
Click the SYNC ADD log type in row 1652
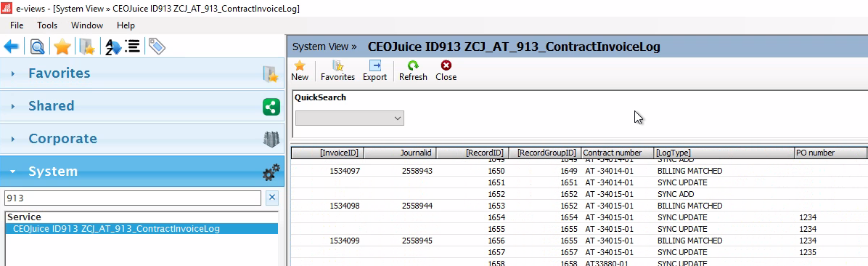tap(676, 194)
